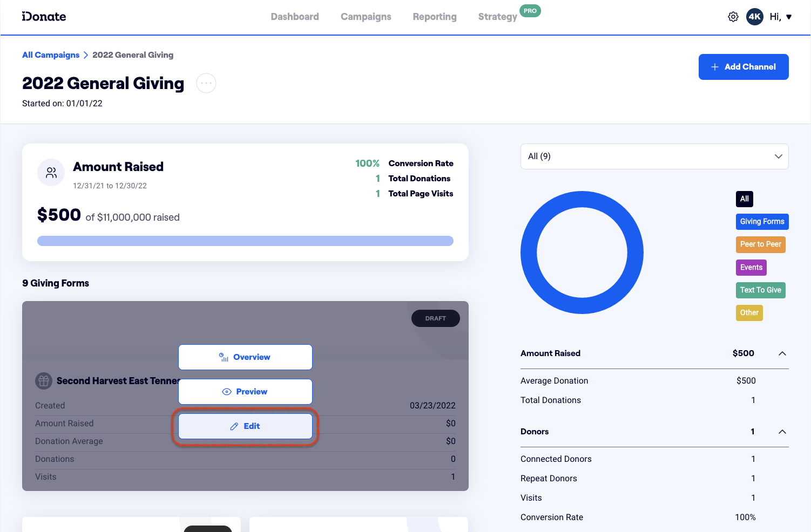This screenshot has width=811, height=532.
Task: Click the 03/23/2022 created date
Action: pyautogui.click(x=432, y=406)
